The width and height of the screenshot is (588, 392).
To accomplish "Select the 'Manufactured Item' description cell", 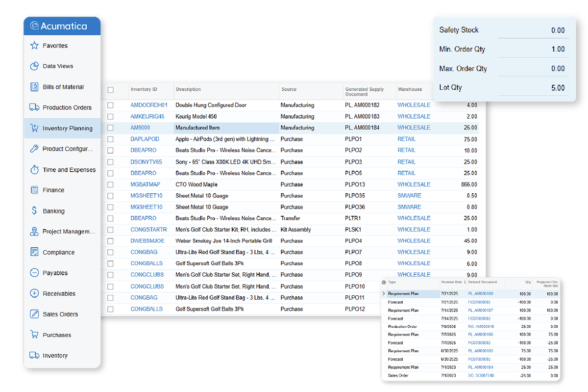I will point(226,128).
